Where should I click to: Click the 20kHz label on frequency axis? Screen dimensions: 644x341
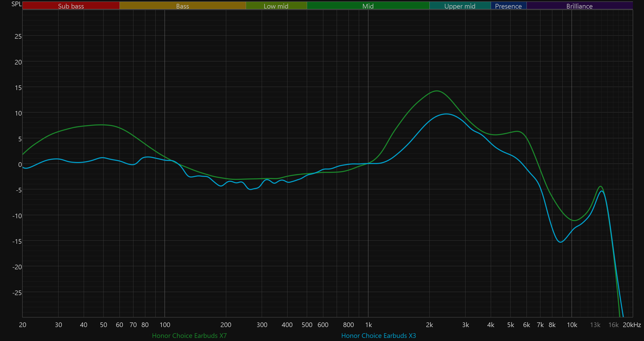632,325
